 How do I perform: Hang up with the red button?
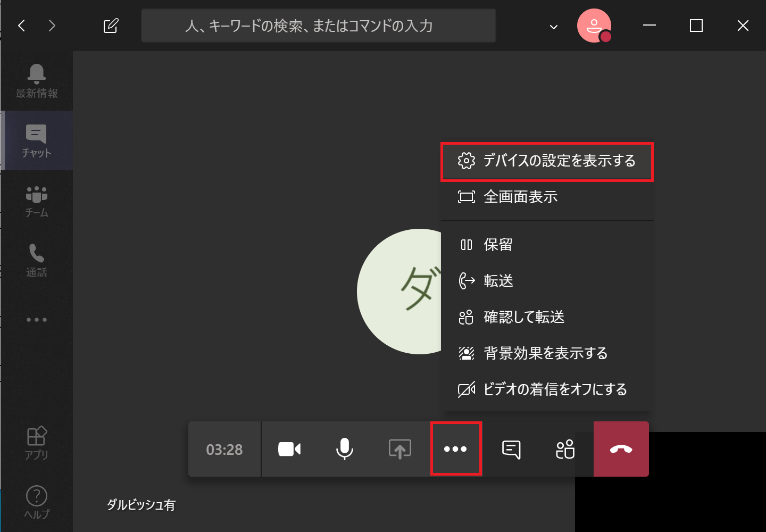click(621, 449)
